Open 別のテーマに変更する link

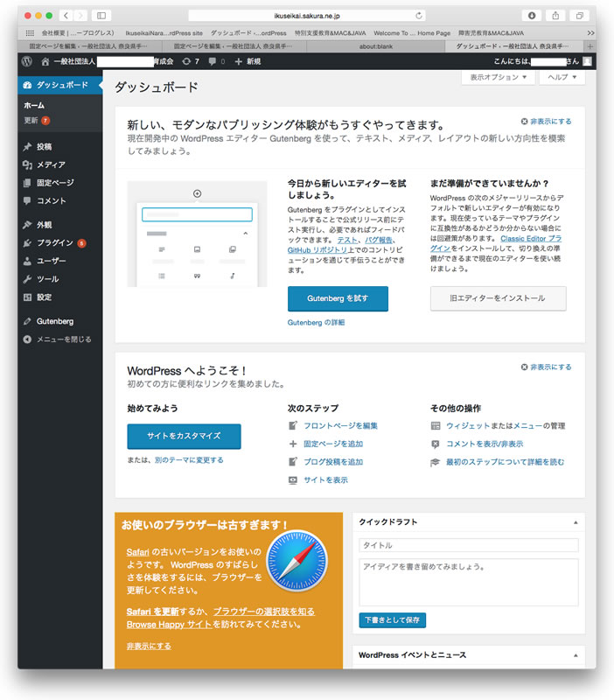(x=189, y=460)
